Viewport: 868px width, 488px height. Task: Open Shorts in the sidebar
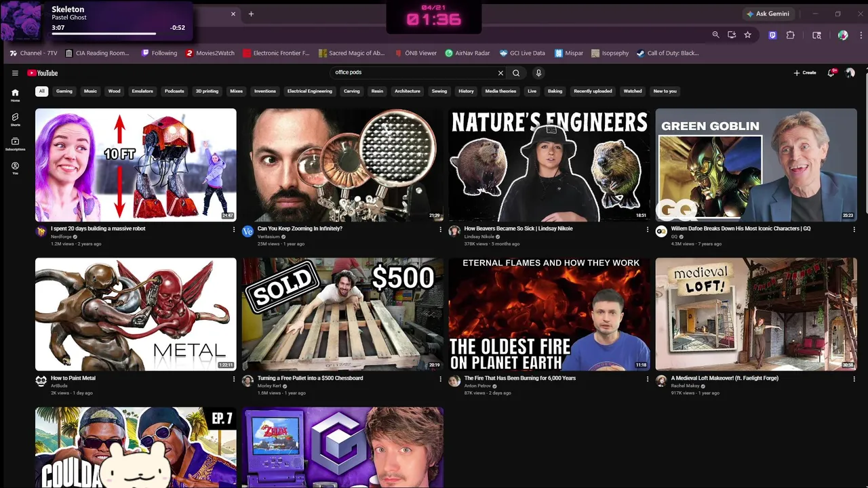pyautogui.click(x=15, y=119)
